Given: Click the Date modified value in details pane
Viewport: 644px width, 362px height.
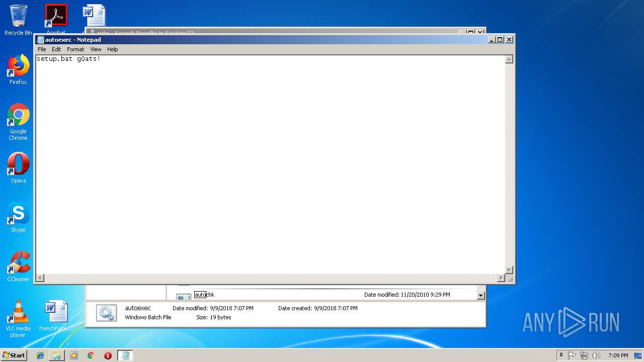Looking at the screenshot, I should pyautogui.click(x=231, y=308).
